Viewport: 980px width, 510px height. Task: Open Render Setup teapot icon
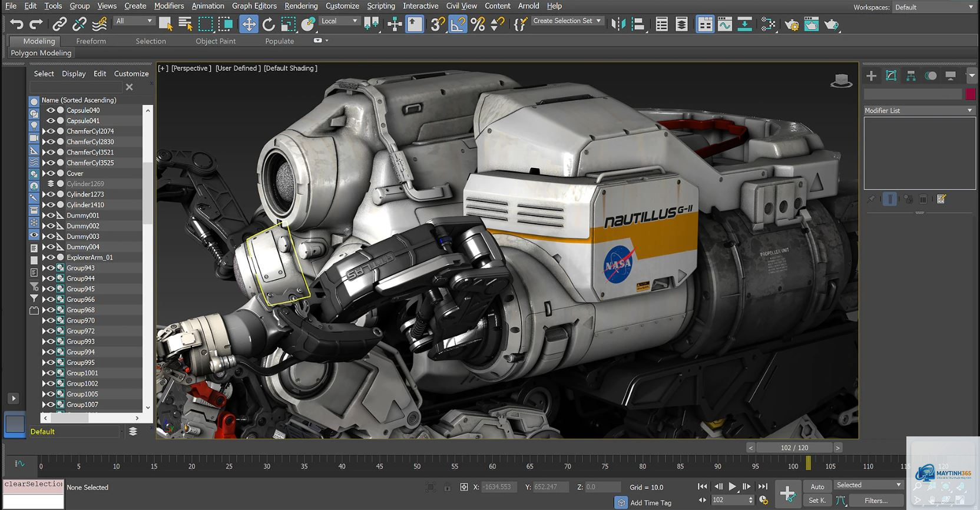coord(792,24)
